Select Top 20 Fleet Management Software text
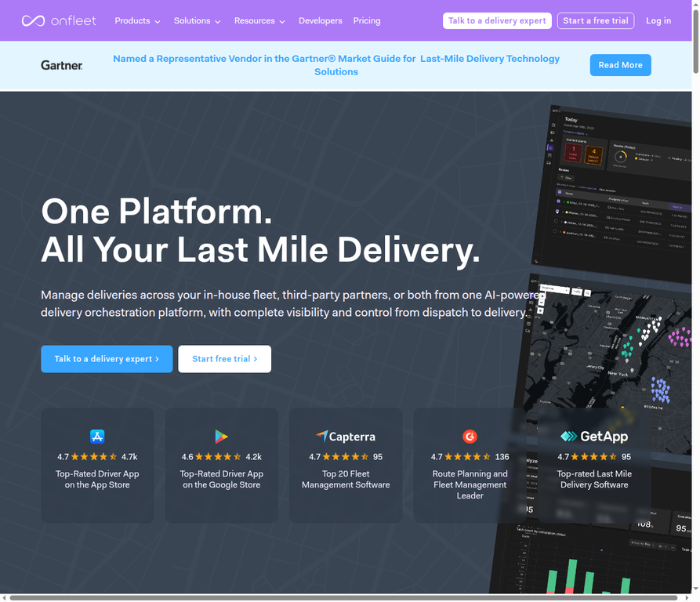Screen dimensions: 700x602 [x=346, y=479]
